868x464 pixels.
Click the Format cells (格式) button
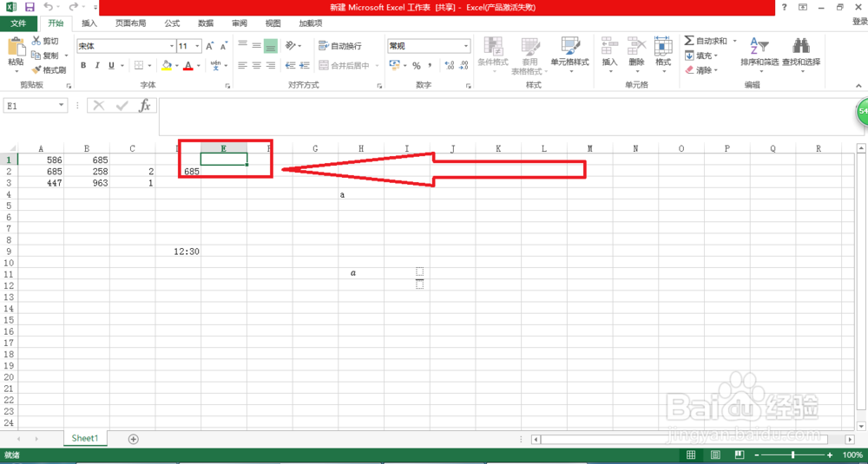pos(663,56)
